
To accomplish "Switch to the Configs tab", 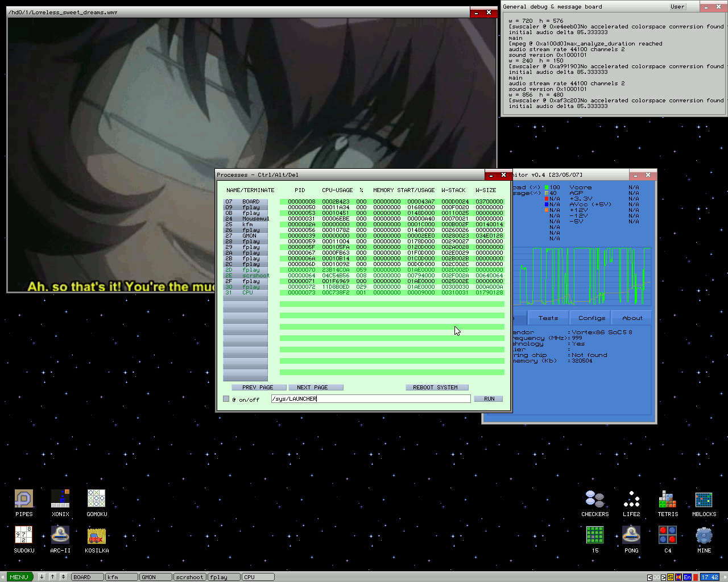I will (x=591, y=318).
